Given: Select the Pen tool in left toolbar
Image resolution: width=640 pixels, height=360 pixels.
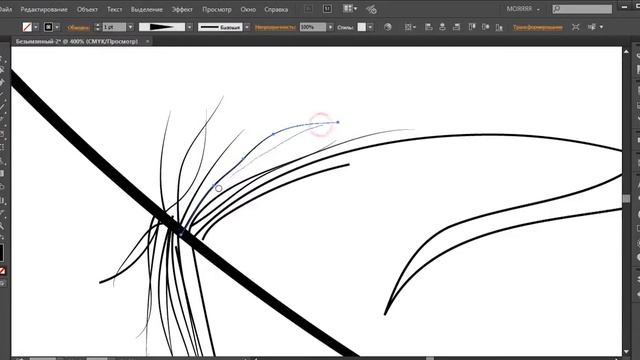Looking at the screenshot, I should (2, 82).
